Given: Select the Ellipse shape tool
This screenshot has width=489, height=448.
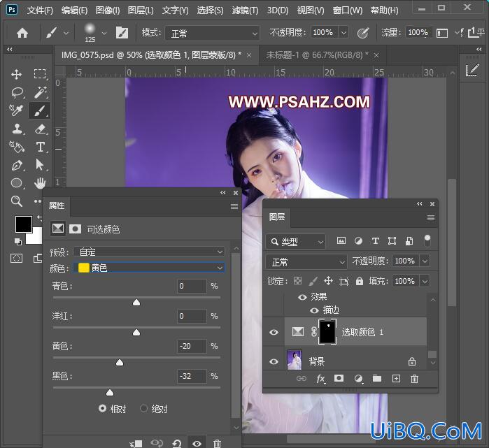Looking at the screenshot, I should (x=17, y=183).
